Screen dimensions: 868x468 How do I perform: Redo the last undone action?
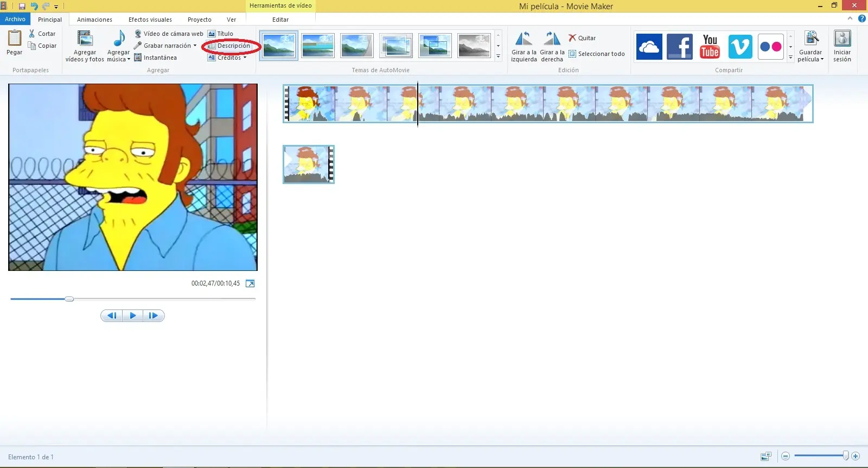(46, 7)
